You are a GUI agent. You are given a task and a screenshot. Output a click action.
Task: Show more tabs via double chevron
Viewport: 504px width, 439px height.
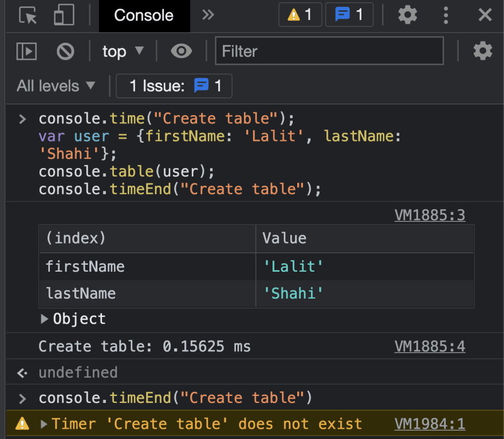(208, 15)
